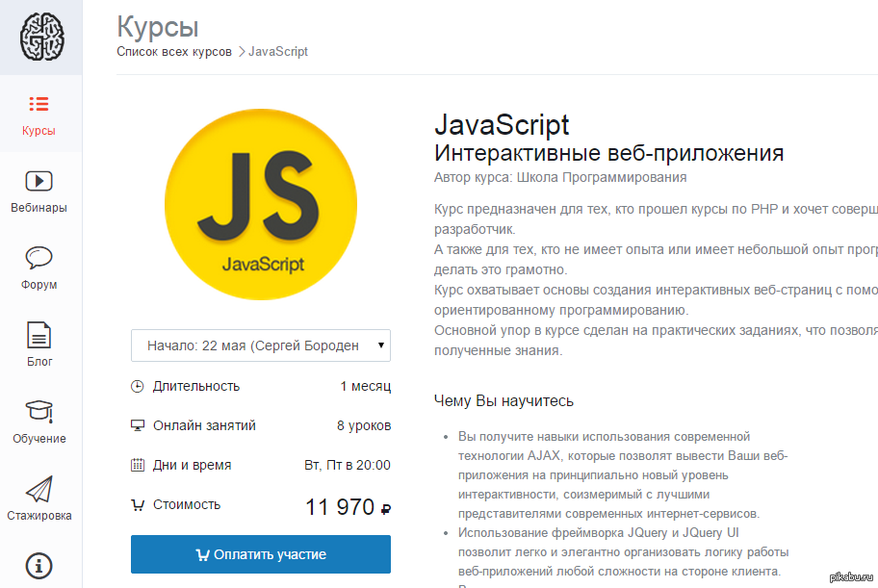
Task: Click the calendar icon beside Дни и время
Action: coord(137,466)
